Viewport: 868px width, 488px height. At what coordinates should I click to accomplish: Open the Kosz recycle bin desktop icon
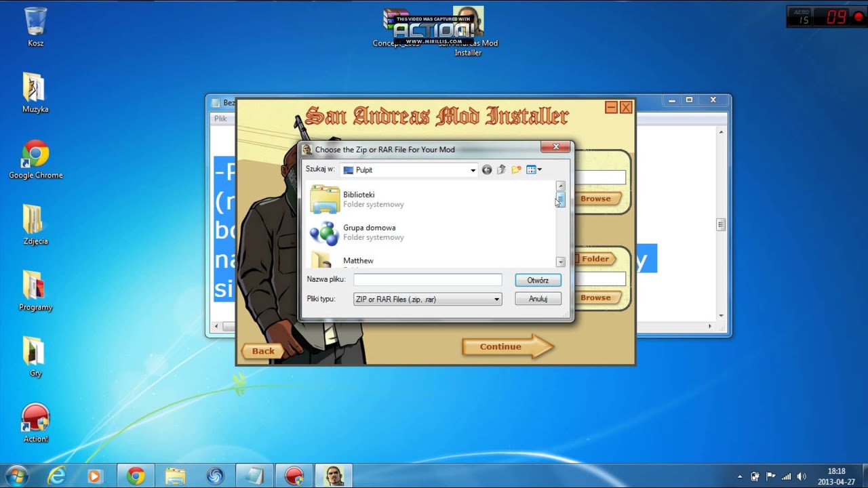[35, 27]
